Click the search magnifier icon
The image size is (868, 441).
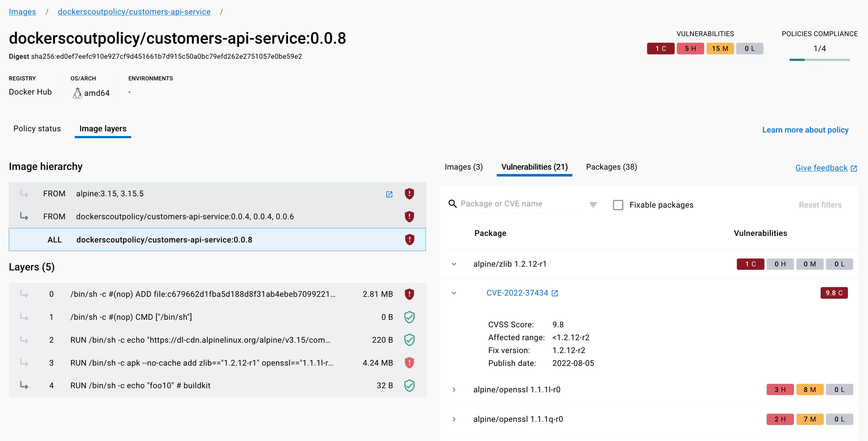click(453, 204)
